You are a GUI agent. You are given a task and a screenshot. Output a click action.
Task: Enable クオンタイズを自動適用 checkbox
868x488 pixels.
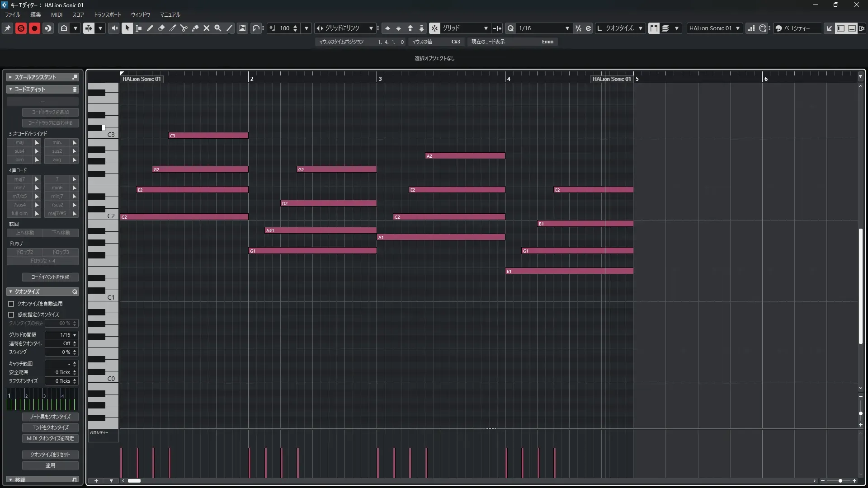click(x=11, y=304)
